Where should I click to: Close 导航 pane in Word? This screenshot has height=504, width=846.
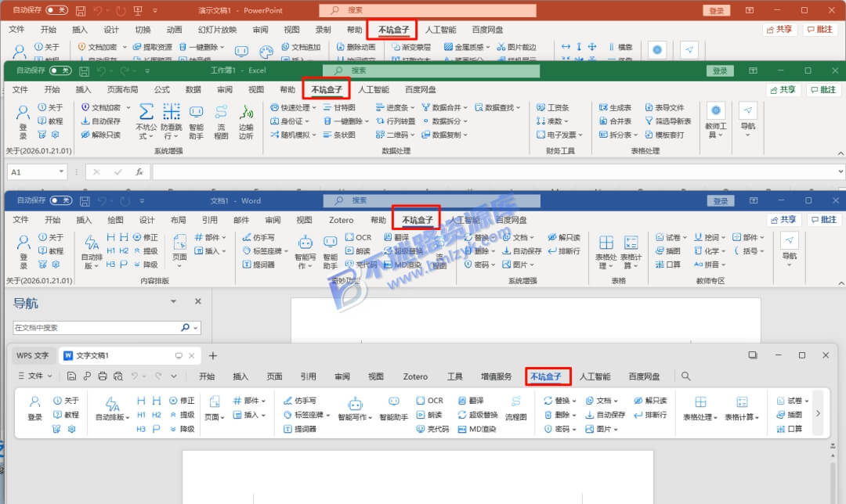pos(198,301)
